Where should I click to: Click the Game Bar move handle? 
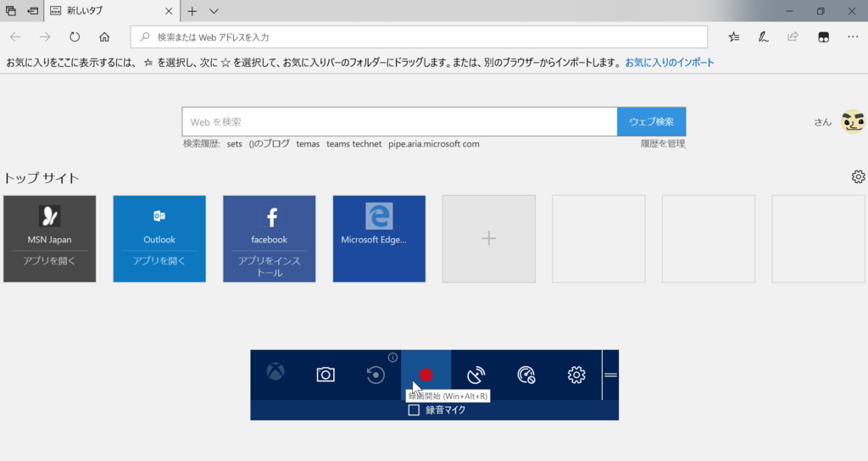610,375
